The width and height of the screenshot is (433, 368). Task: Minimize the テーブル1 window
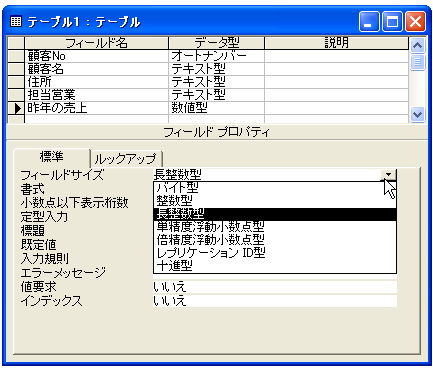point(369,22)
